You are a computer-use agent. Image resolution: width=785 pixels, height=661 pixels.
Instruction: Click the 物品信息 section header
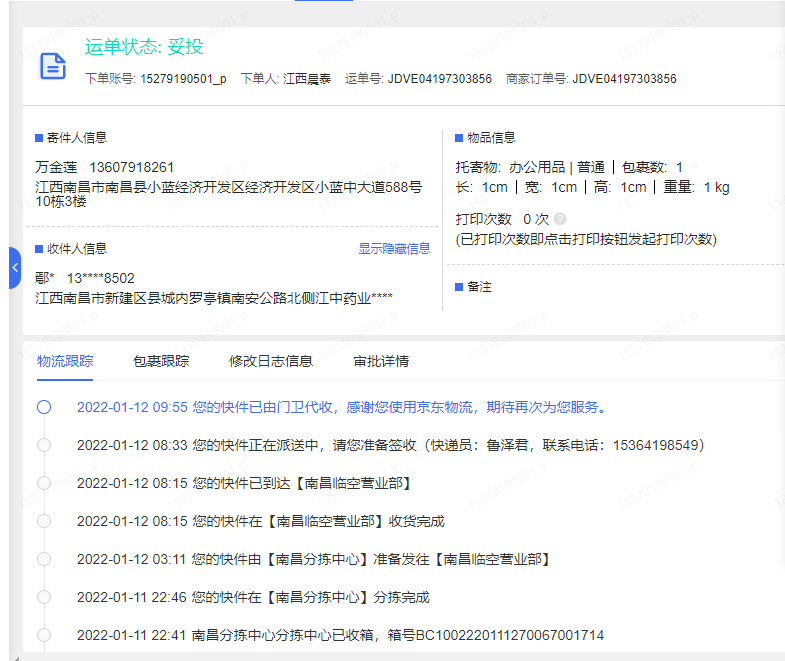pyautogui.click(x=485, y=138)
